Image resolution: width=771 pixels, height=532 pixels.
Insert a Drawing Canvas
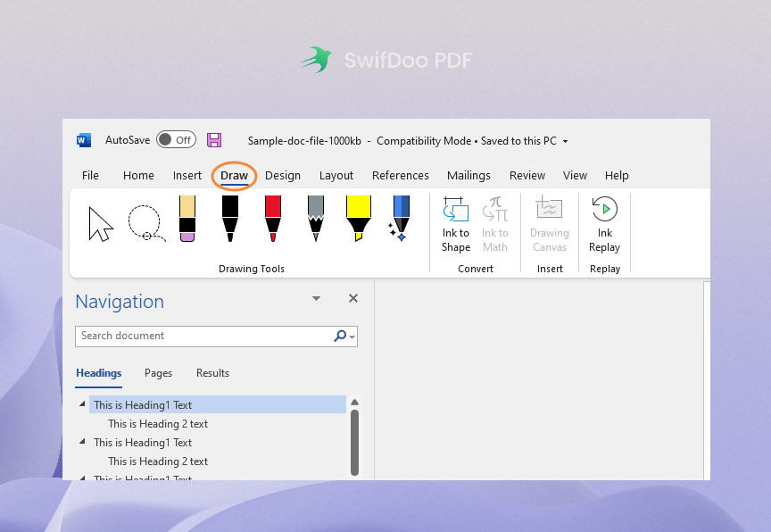pos(549,225)
